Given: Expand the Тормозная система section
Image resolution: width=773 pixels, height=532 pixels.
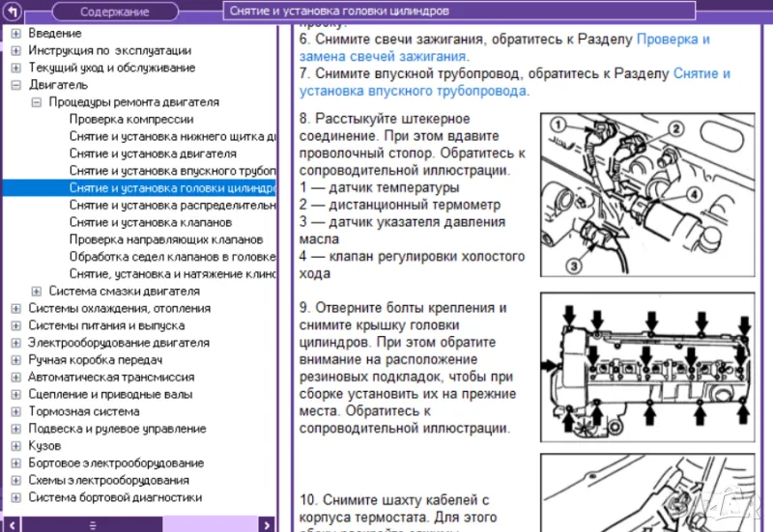Looking at the screenshot, I should pyautogui.click(x=16, y=411).
